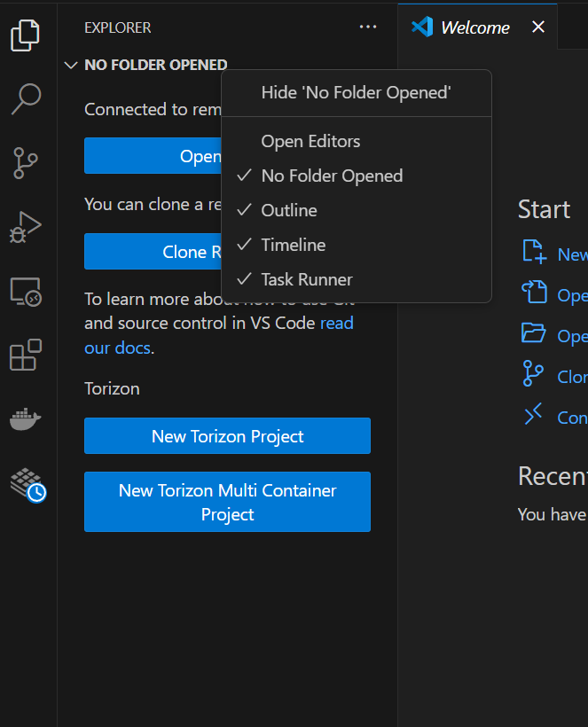This screenshot has height=727, width=588.
Task: Click the Open Folder icon under Start
Action: tap(534, 332)
